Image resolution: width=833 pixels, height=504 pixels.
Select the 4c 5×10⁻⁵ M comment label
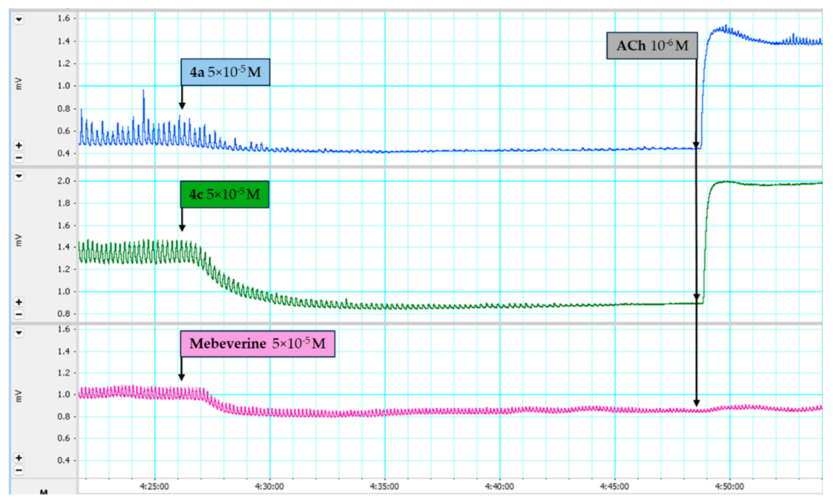[224, 194]
